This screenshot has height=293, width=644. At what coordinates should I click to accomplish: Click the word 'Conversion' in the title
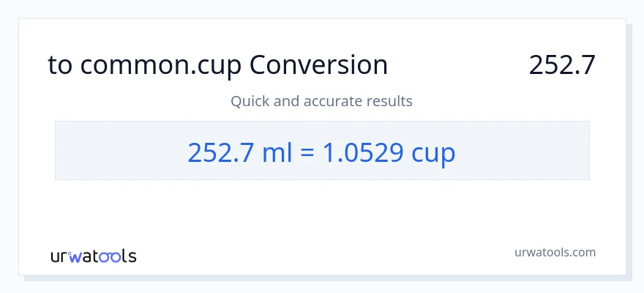[x=318, y=66]
